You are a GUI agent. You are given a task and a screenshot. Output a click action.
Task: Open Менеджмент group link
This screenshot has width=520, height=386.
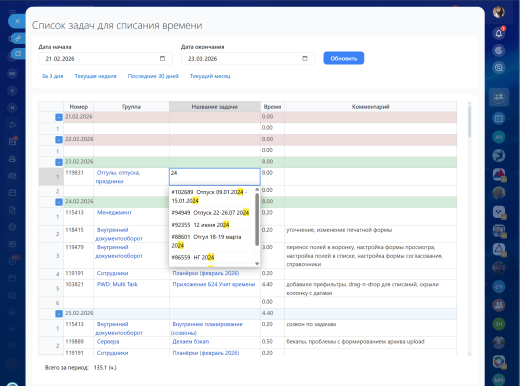click(x=114, y=212)
